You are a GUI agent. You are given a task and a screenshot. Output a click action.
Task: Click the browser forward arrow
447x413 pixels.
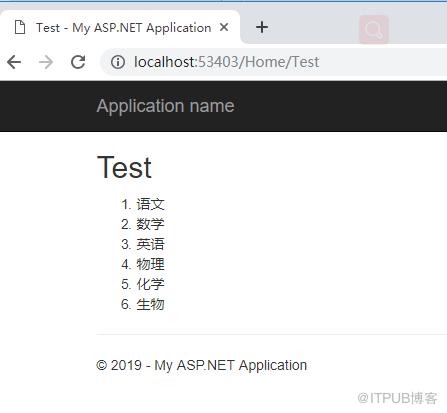(46, 62)
